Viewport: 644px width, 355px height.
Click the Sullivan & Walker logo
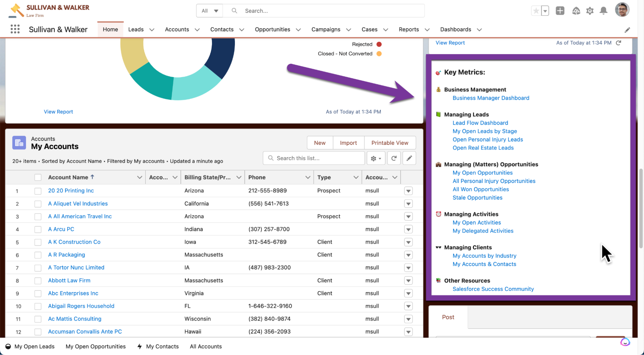tap(50, 11)
